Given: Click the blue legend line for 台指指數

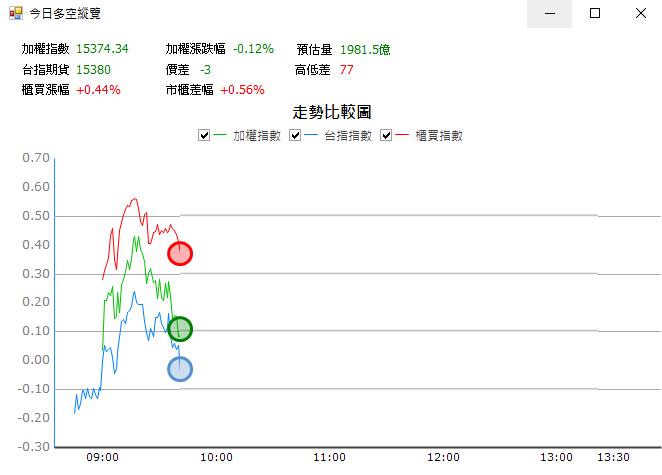Looking at the screenshot, I should tap(311, 135).
